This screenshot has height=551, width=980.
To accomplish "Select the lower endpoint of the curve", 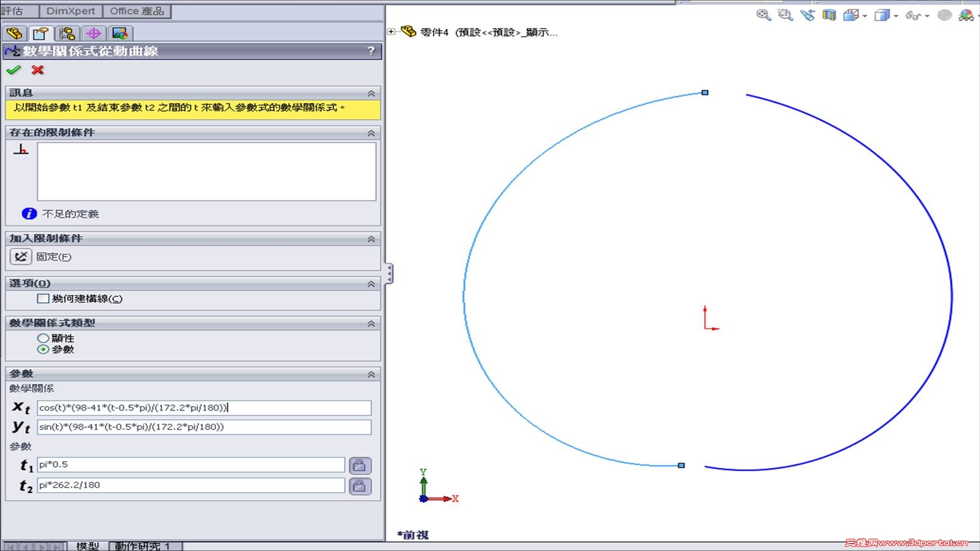I will point(681,466).
